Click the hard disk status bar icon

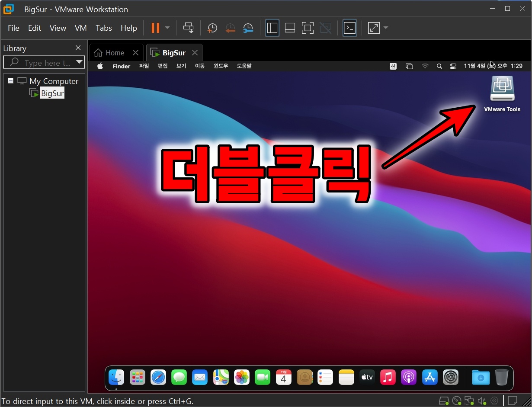point(444,401)
